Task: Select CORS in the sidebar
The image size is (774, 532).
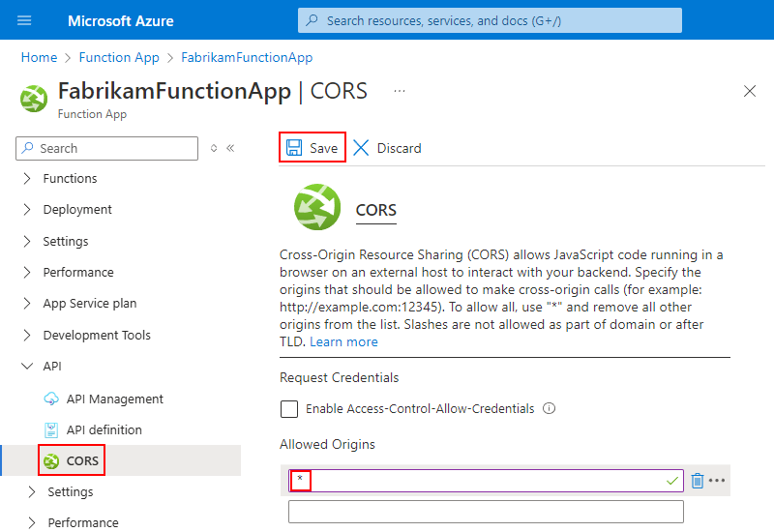Action: coord(82,461)
